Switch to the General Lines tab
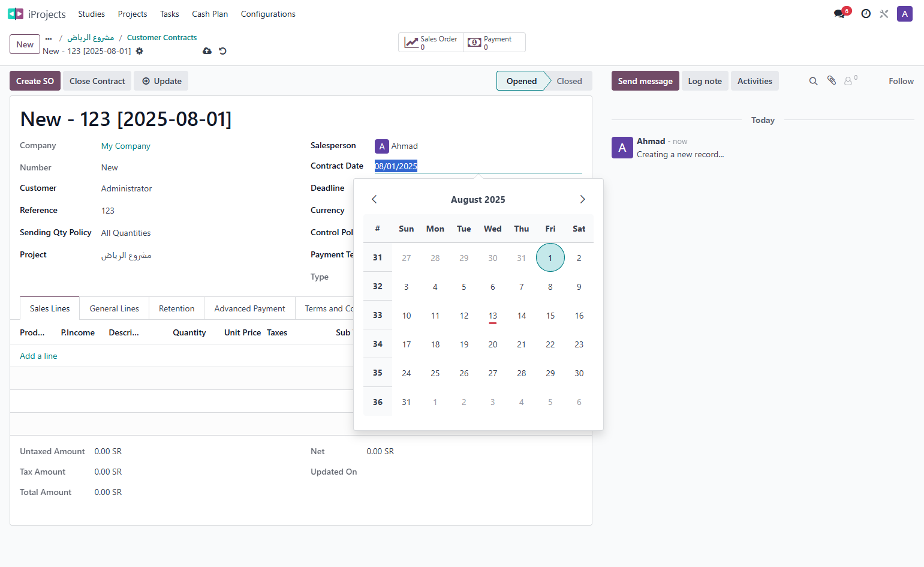Screen dimensions: 924x567 [114, 308]
